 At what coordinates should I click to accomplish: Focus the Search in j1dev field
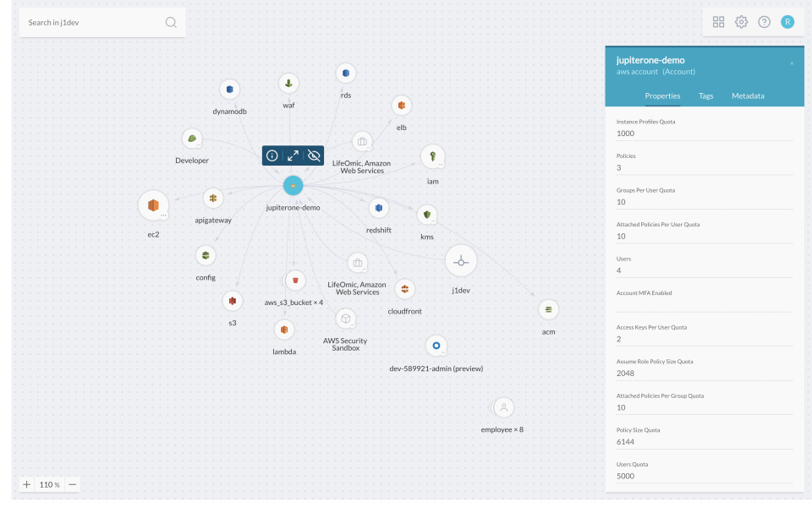click(102, 22)
